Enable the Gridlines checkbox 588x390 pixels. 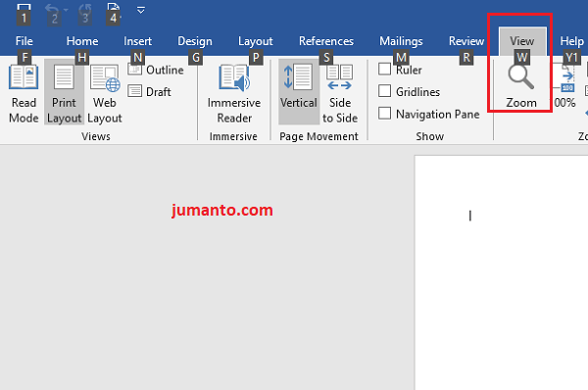click(x=384, y=91)
